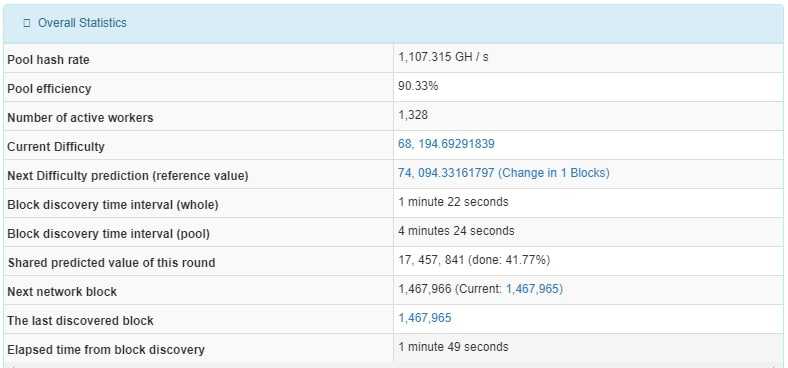Select Elapsed time from block discovery label

[x=106, y=350]
